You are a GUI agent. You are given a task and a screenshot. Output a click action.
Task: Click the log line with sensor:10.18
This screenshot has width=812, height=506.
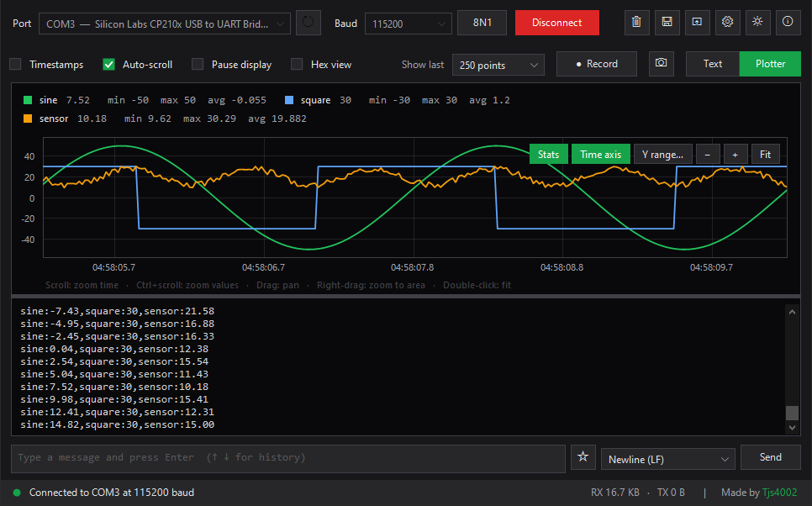114,387
